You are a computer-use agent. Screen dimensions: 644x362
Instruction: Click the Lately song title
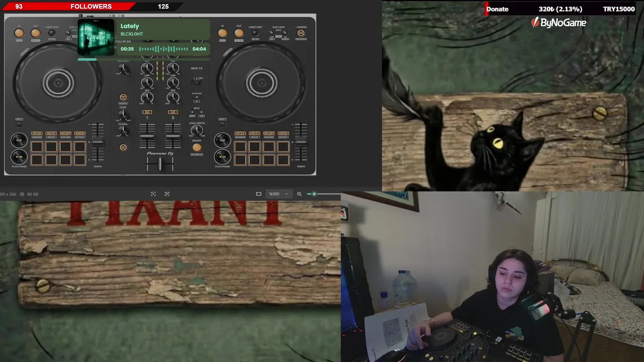130,26
